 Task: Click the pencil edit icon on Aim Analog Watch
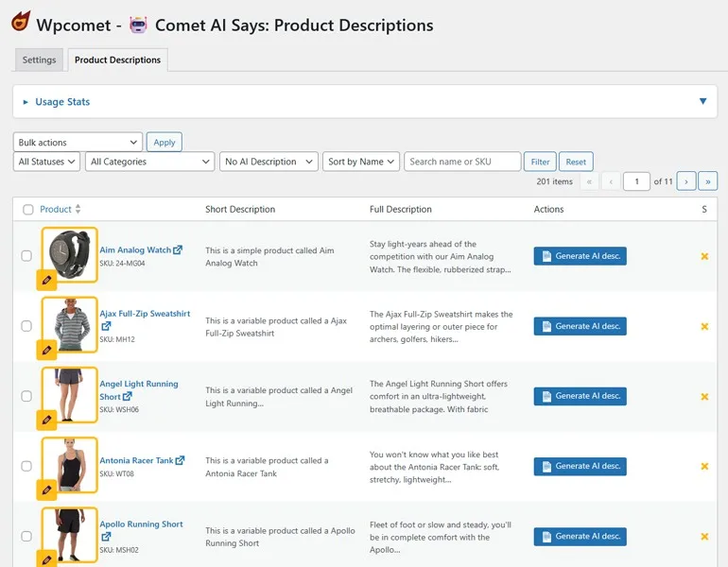pyautogui.click(x=46, y=280)
